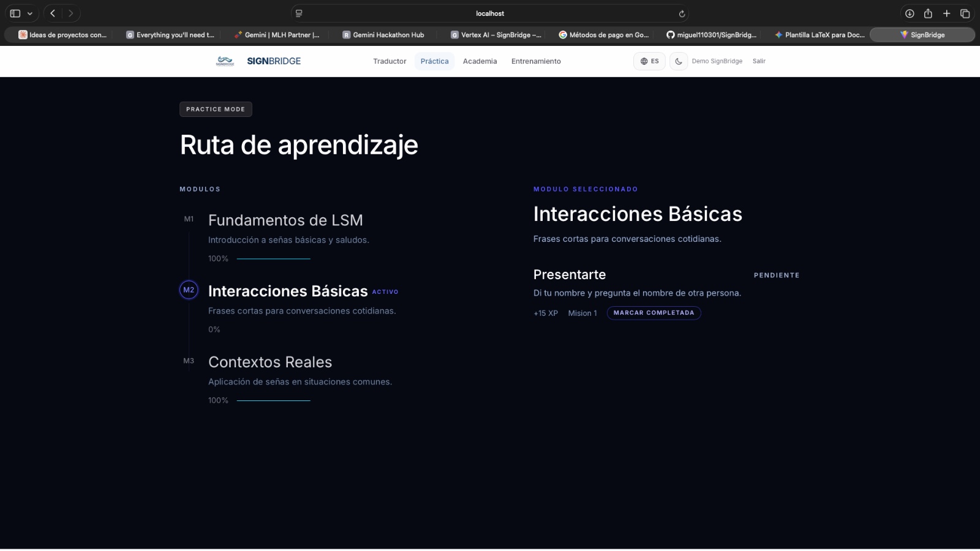Click the MODULOS section label
The width and height of the screenshot is (980, 551).
tap(200, 189)
